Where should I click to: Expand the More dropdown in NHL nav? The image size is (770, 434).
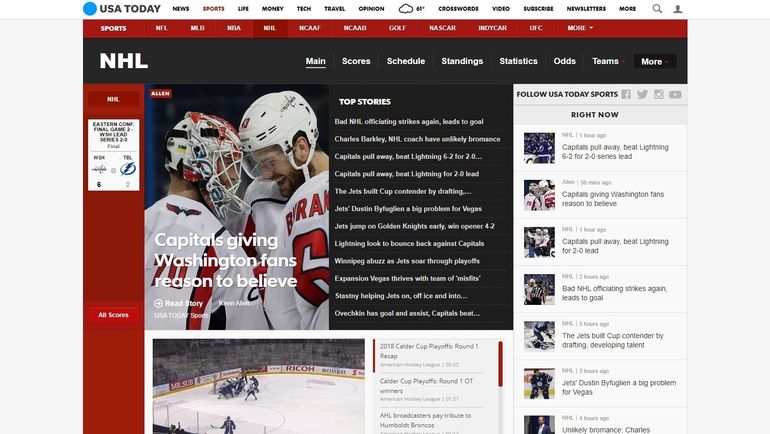655,61
